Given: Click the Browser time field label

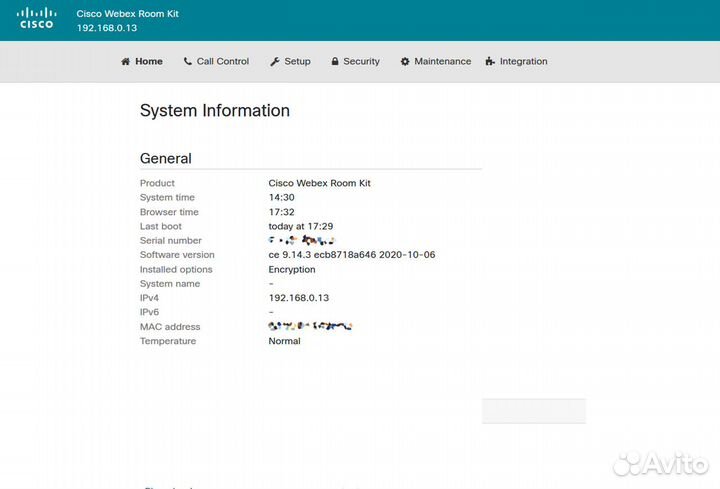Looking at the screenshot, I should click(x=169, y=212).
